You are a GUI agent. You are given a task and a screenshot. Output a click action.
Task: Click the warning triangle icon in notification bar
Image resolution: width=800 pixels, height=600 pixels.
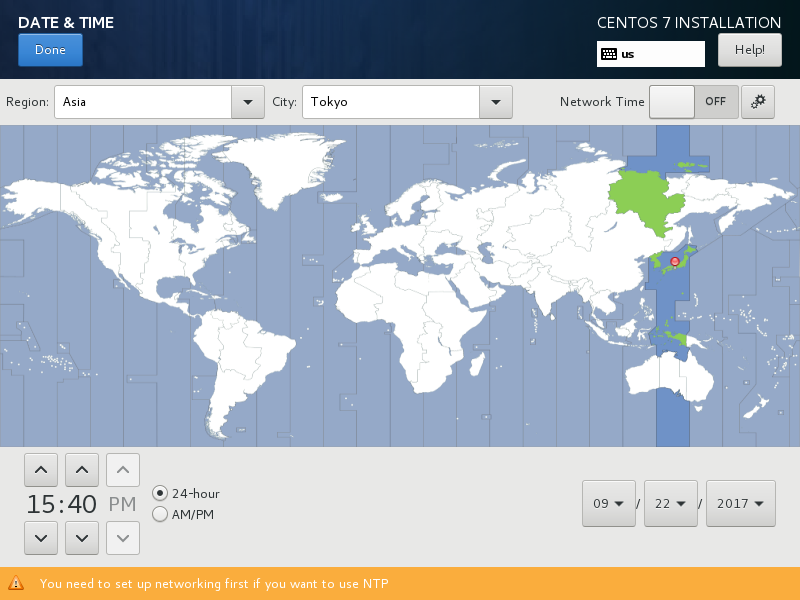pos(16,583)
